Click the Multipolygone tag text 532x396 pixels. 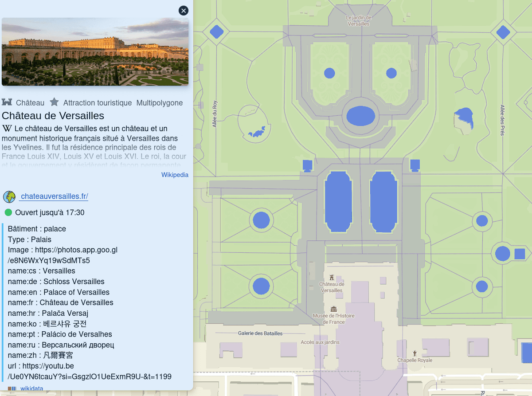click(x=160, y=103)
